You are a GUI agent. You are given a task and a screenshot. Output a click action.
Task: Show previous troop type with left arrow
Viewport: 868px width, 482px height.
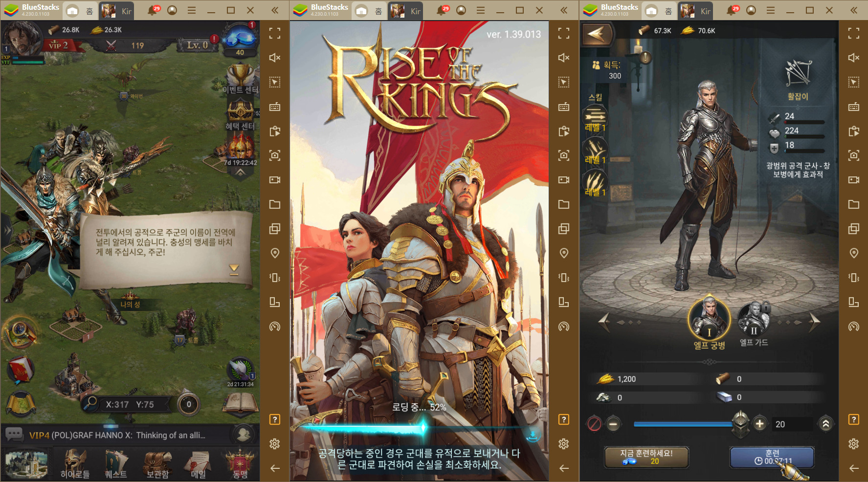pos(604,322)
